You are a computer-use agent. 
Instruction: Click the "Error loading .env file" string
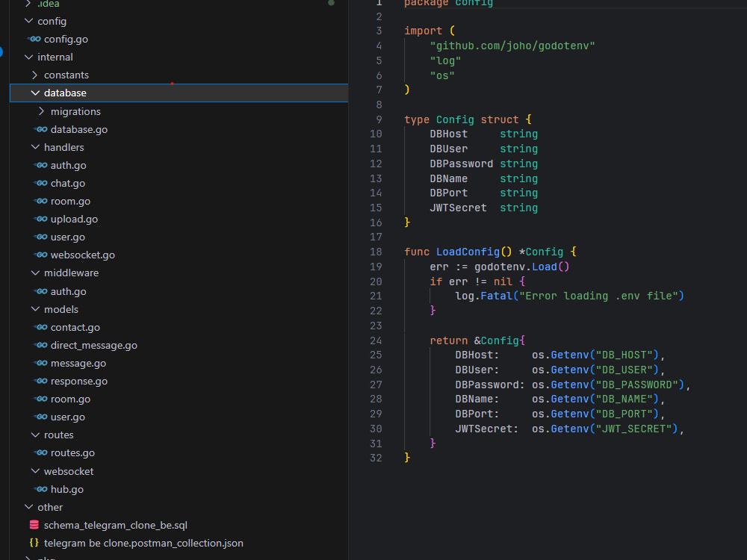[598, 296]
